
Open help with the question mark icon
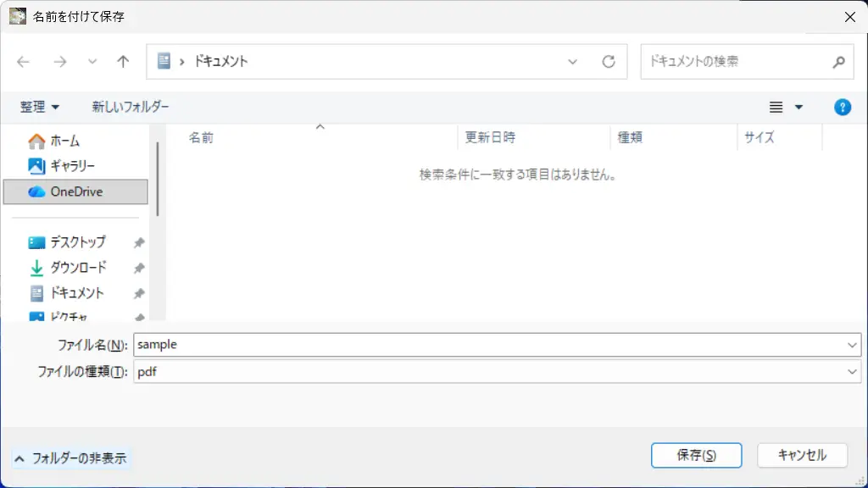pyautogui.click(x=842, y=107)
